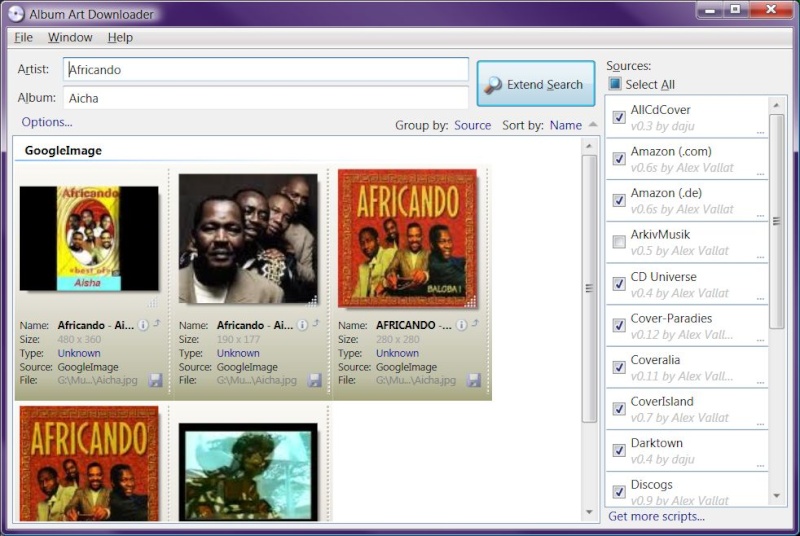
Task: Open CD Universe script options dots
Action: pyautogui.click(x=760, y=299)
